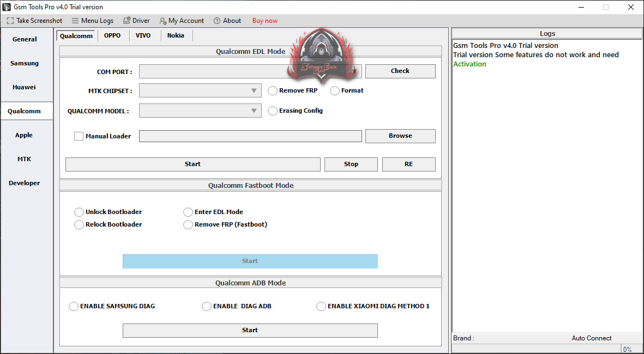
Task: Select ENABLE SAMSUNG DIAG option
Action: [74, 307]
